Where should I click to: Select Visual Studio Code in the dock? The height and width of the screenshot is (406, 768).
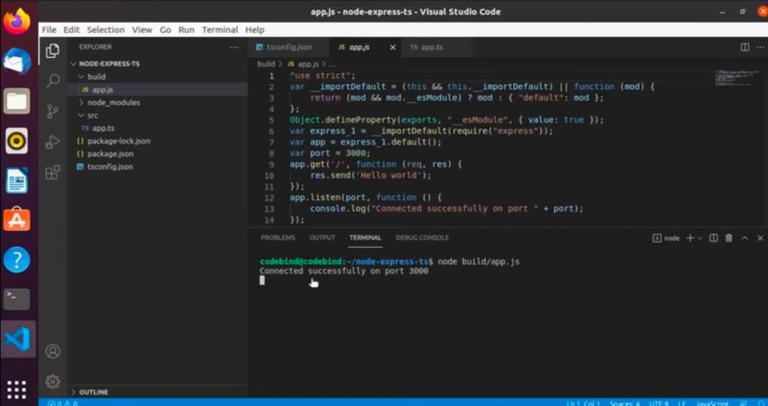[x=17, y=339]
